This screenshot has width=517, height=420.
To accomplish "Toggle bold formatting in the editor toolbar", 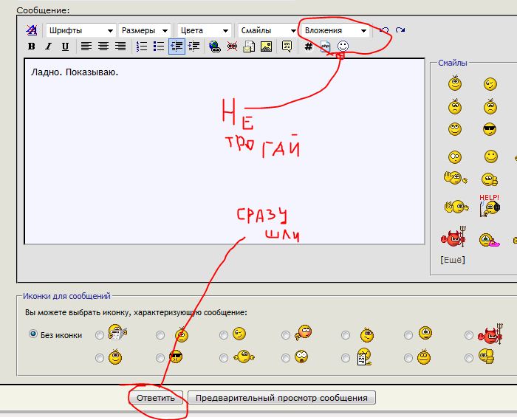I will (32, 47).
